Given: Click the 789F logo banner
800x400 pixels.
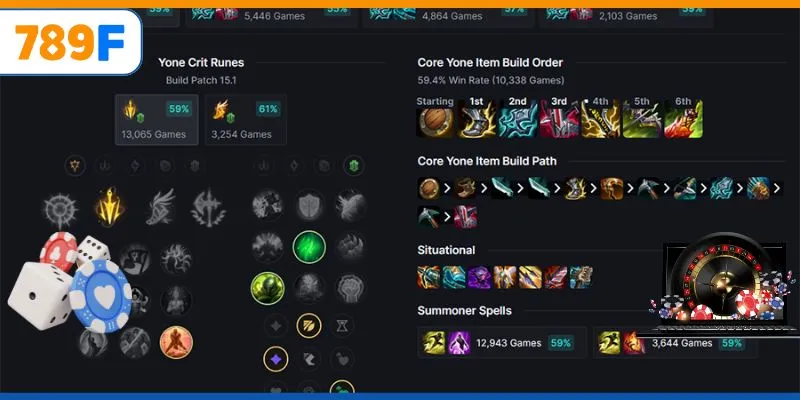Looking at the screenshot, I should (x=70, y=42).
